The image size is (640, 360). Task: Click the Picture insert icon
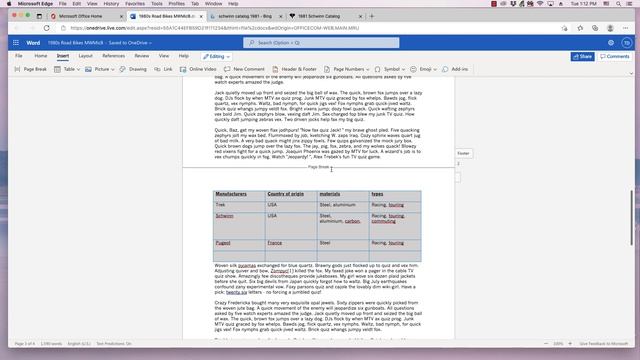88,69
